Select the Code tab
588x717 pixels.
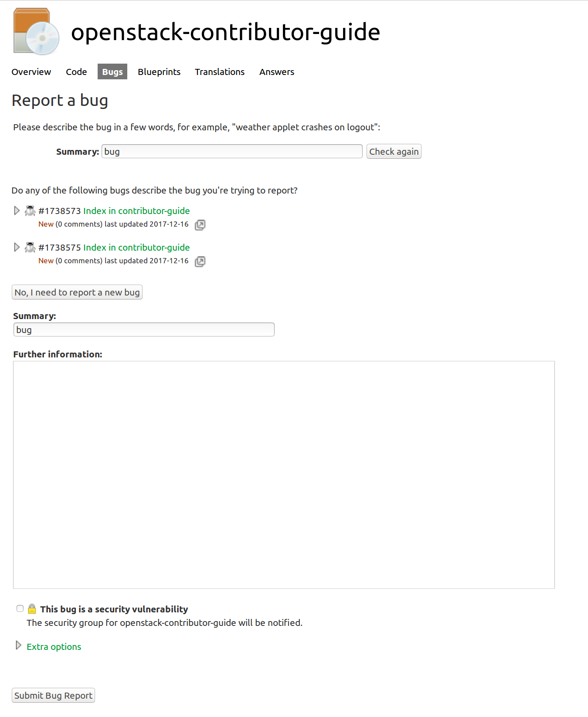coord(76,72)
